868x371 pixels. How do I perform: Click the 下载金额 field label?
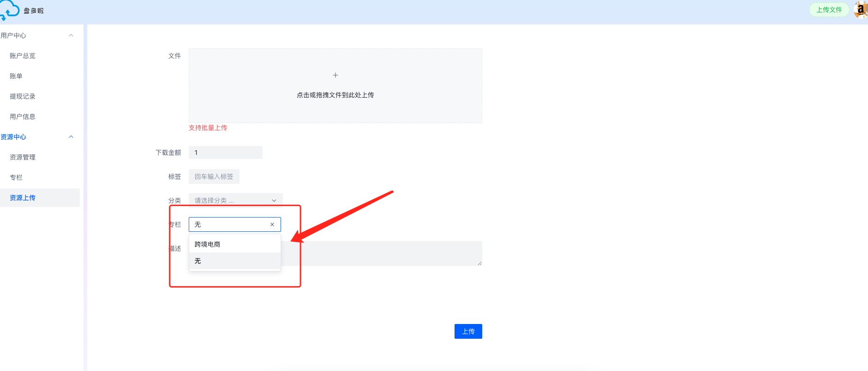168,153
